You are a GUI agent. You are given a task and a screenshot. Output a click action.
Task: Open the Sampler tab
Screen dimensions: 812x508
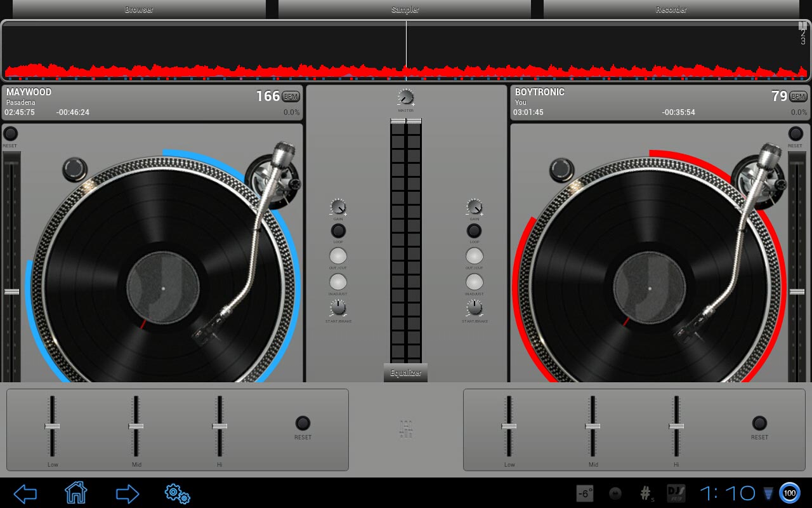click(405, 9)
